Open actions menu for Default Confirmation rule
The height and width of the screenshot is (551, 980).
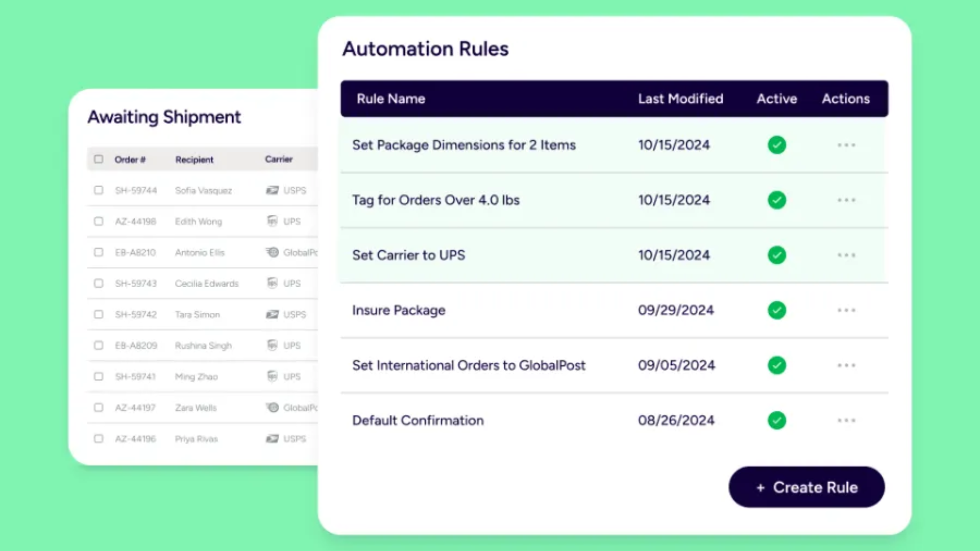click(846, 420)
